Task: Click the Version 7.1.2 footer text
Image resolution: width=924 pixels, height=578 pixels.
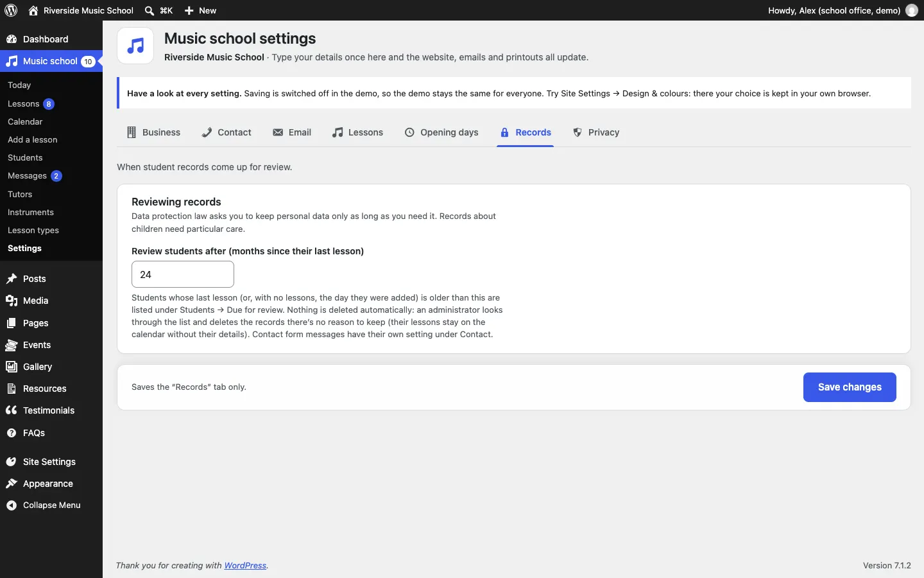Action: [887, 566]
